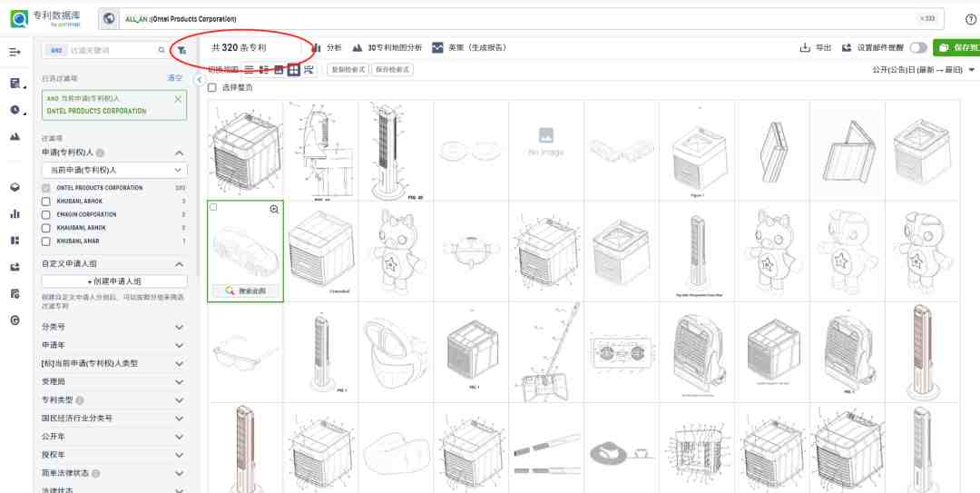
Task: Uncheck ONTEL PRODUCTS CORPORATION checkbox
Action: click(45, 188)
